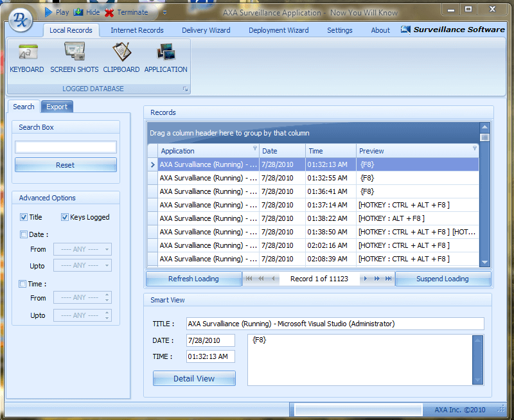The width and height of the screenshot is (514, 420).
Task: Open the Clipboard log
Action: (x=121, y=58)
